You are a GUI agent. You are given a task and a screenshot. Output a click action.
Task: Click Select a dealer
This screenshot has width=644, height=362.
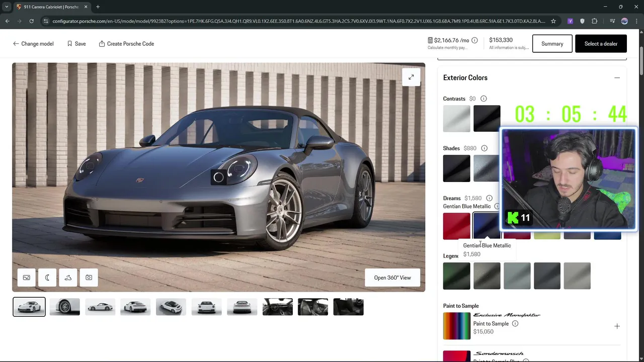click(x=601, y=44)
